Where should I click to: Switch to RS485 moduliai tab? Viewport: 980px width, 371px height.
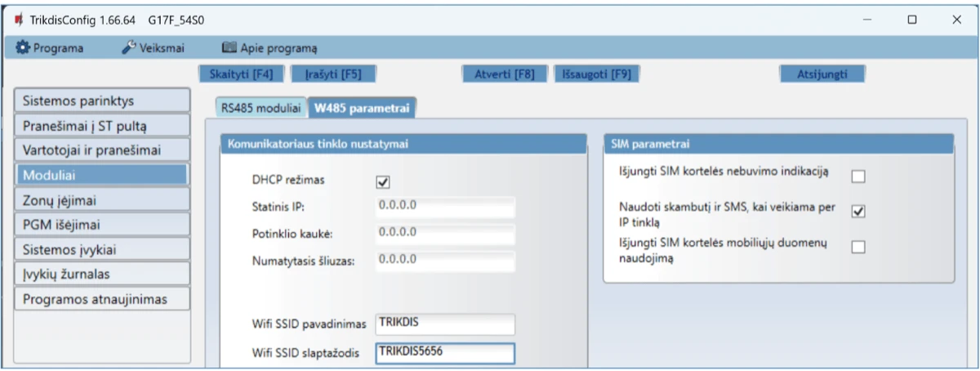[x=260, y=110]
